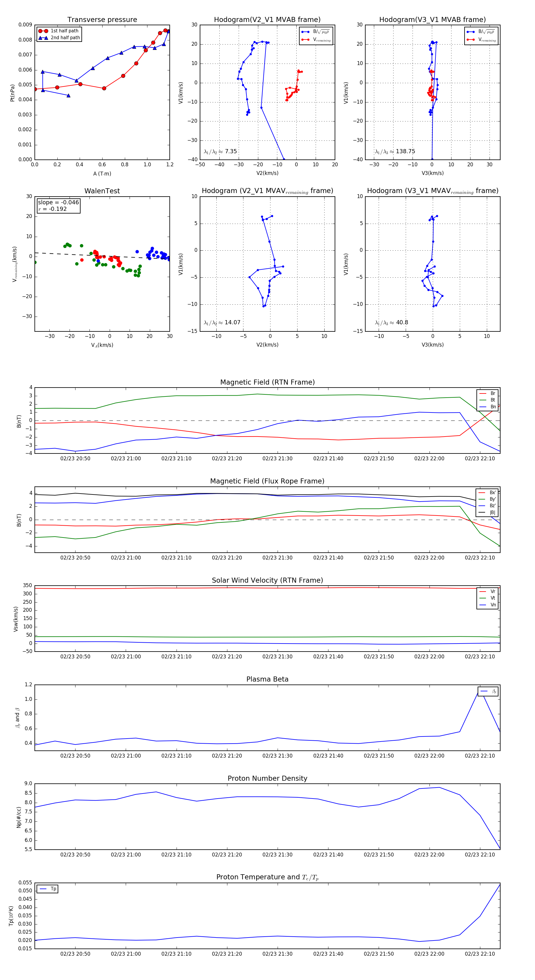Click the "Vsw(km/s)" y-axis label
Viewport: 535px width, 980px height.
click(16, 619)
